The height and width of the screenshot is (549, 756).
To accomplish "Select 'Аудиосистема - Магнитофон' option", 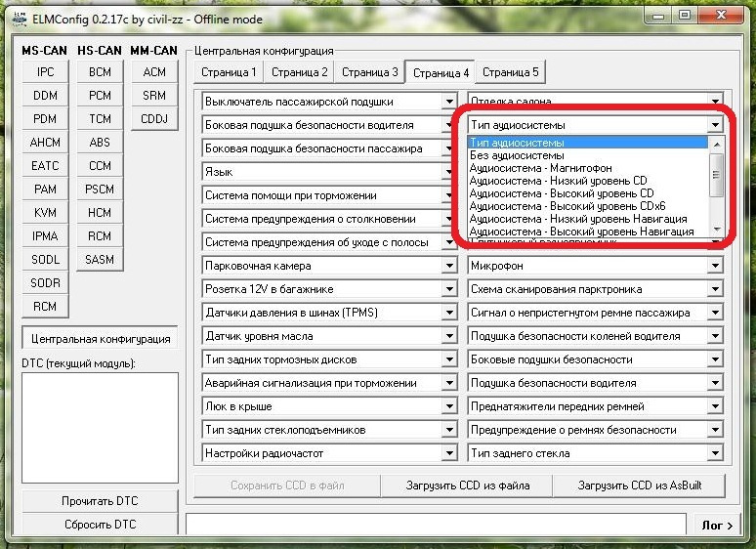I will [x=540, y=168].
